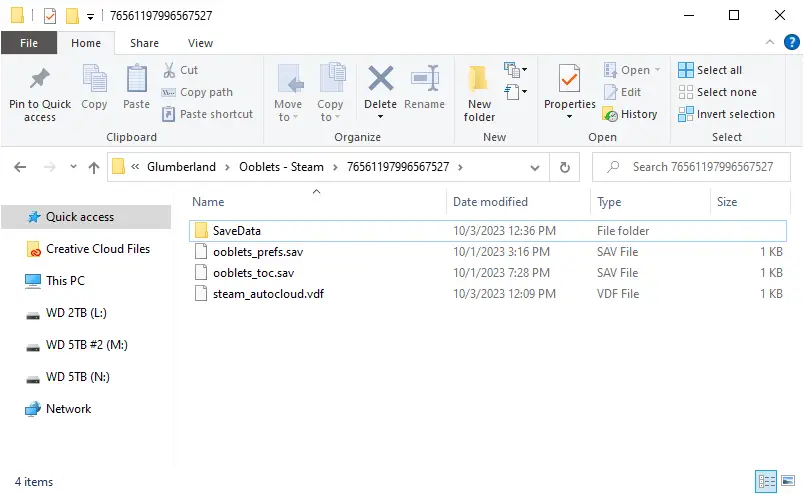Click the Forward navigation arrow
The height and width of the screenshot is (494, 804).
click(x=49, y=167)
